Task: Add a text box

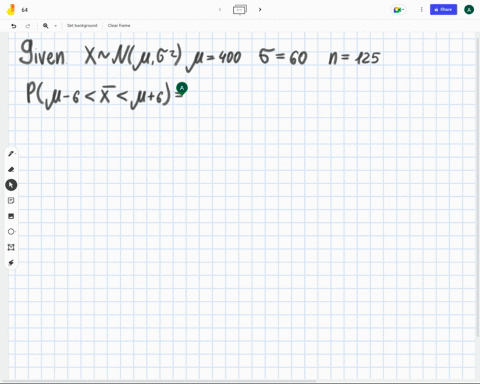Action: 11,247
